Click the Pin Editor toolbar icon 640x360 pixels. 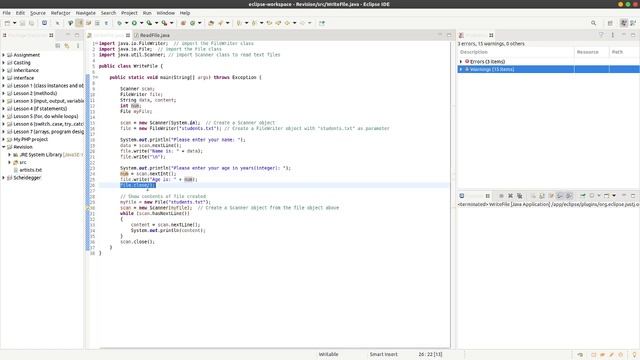click(x=322, y=23)
